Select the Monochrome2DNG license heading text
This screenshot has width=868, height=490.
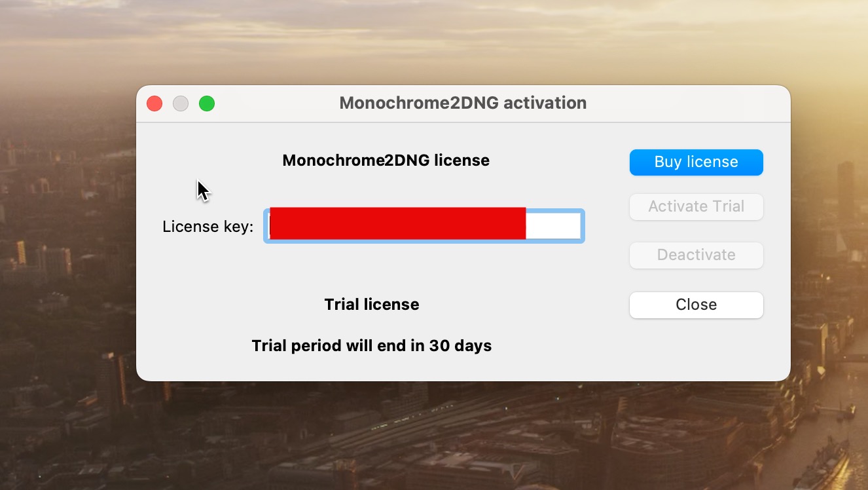(386, 160)
